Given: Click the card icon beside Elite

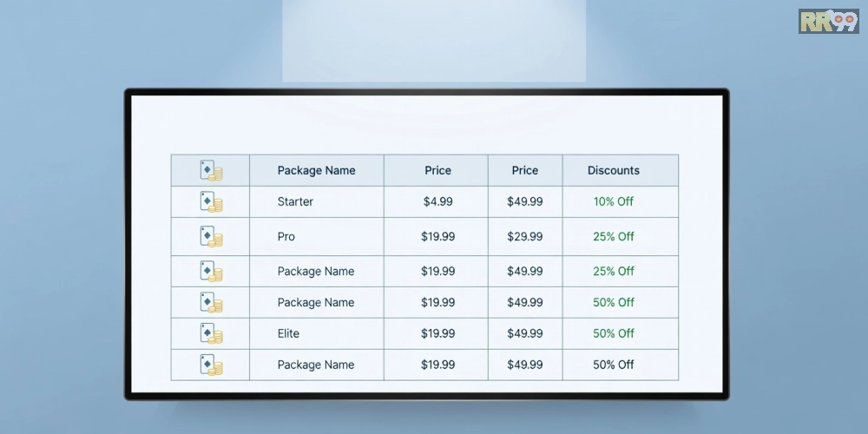Looking at the screenshot, I should point(211,333).
